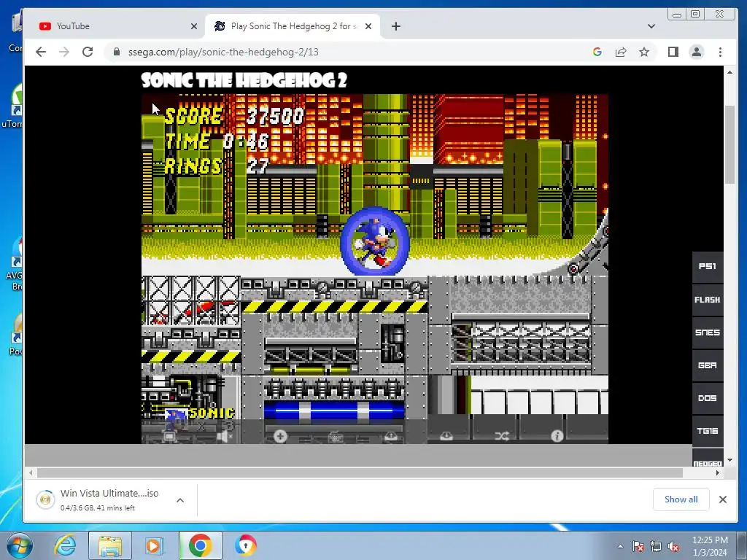Screen dimensions: 747x560
Task: Close the YouTube tab
Action: (194, 26)
